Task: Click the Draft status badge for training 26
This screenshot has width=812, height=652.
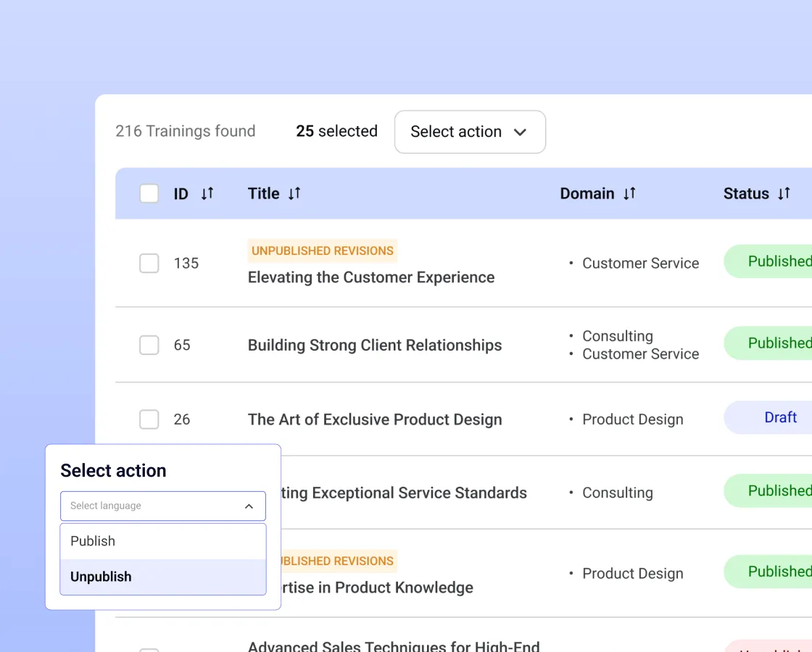Action: 781,417
